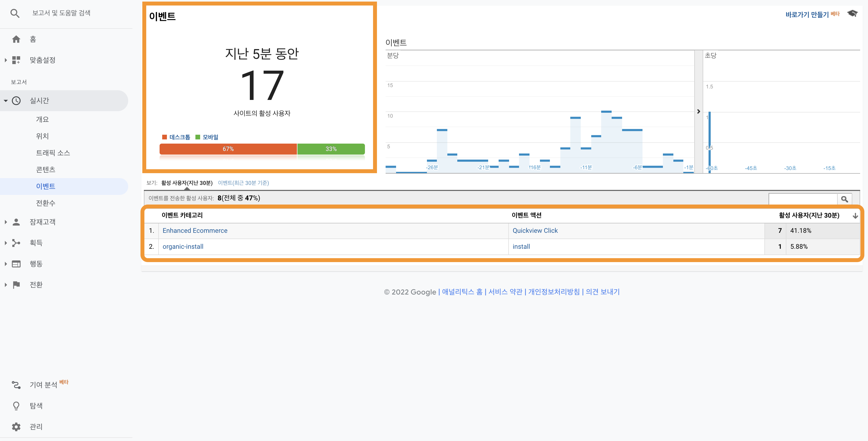Image resolution: width=868 pixels, height=441 pixels.
Task: Click the 탐색 lightbulb icon
Action: [16, 406]
